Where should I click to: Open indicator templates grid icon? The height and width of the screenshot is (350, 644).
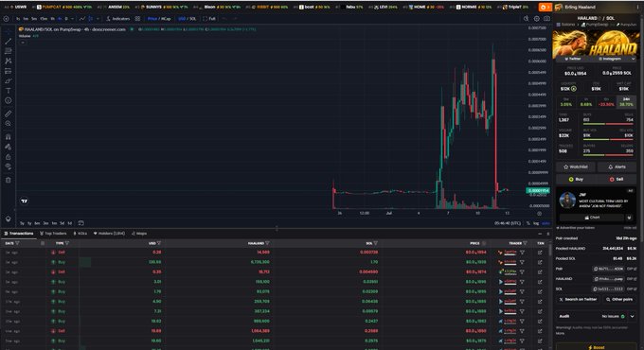point(137,19)
